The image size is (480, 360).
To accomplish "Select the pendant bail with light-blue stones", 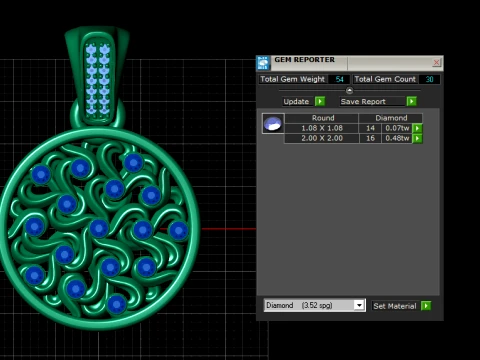I will 97,78.
